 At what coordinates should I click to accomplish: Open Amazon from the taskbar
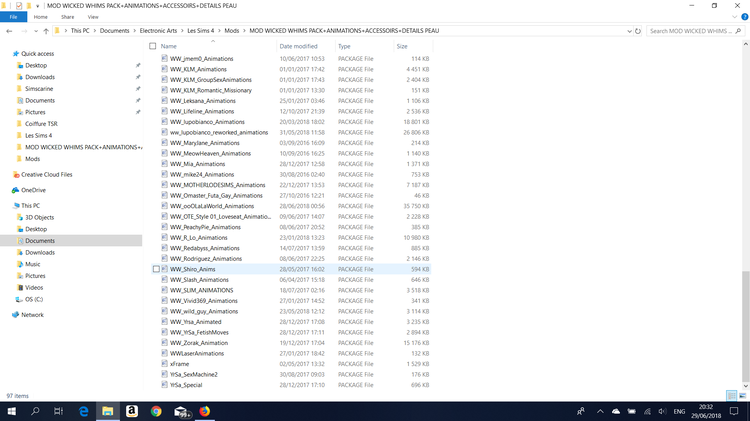coord(132,411)
